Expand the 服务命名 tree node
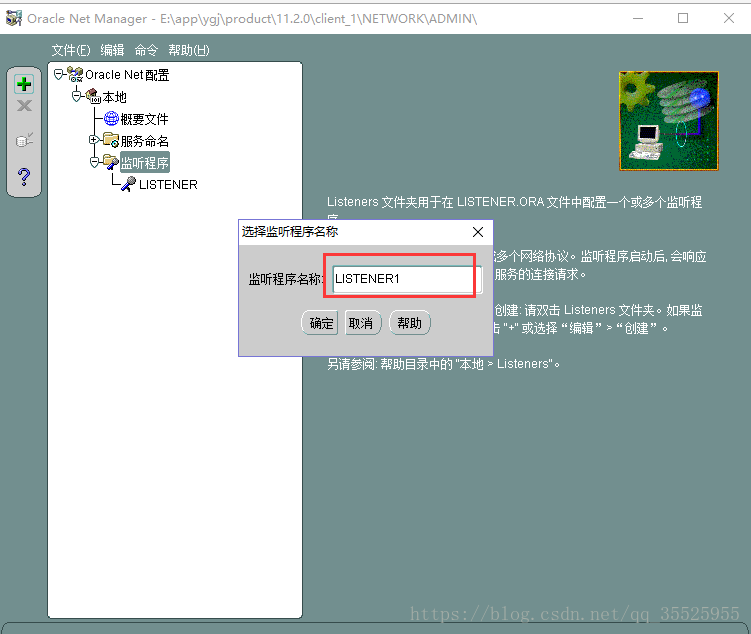751x634 pixels. point(94,140)
